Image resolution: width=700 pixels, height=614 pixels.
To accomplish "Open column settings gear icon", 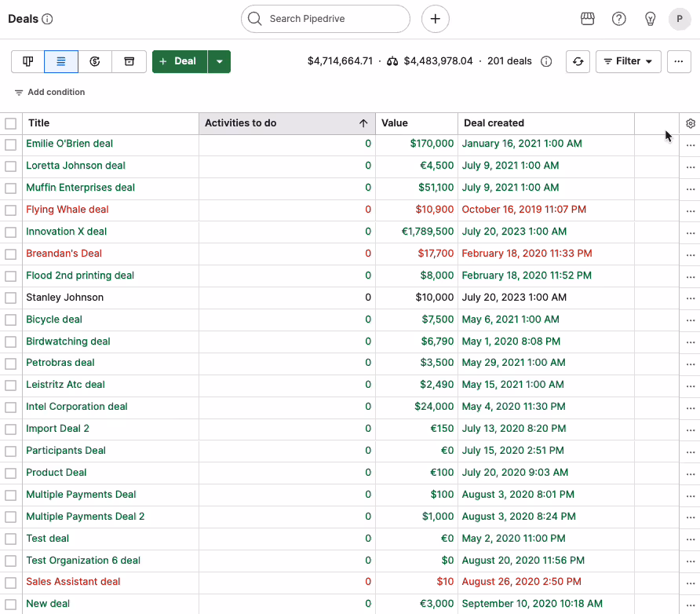I will (x=690, y=123).
